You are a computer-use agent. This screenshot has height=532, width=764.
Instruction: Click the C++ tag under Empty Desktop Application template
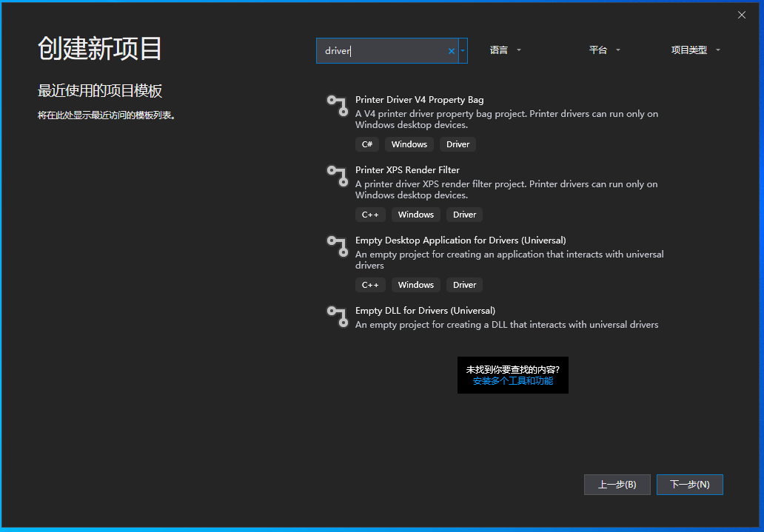[370, 285]
